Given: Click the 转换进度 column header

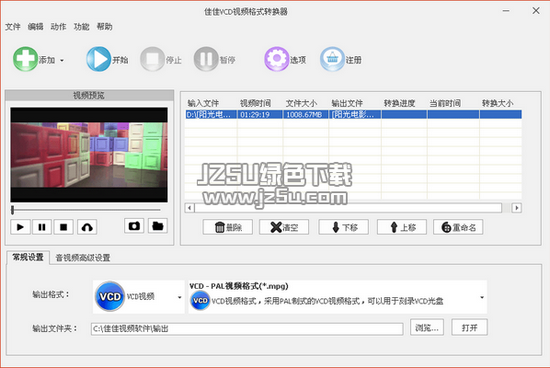Looking at the screenshot, I should pyautogui.click(x=400, y=103).
